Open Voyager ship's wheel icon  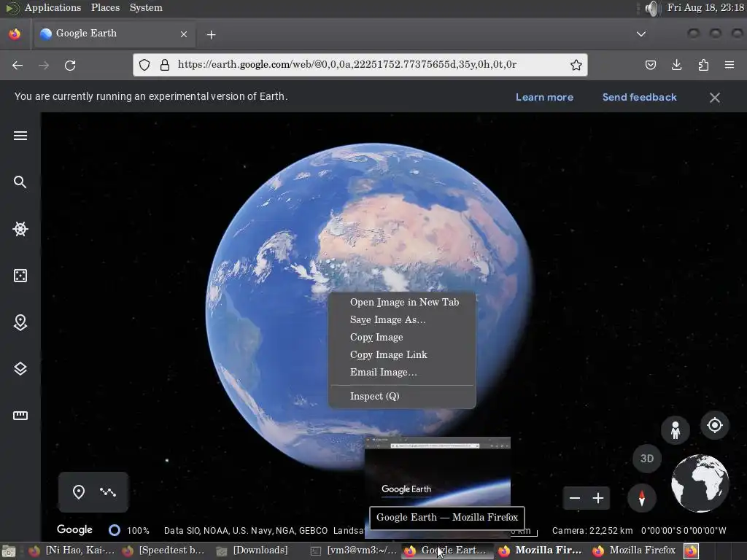pos(20,229)
